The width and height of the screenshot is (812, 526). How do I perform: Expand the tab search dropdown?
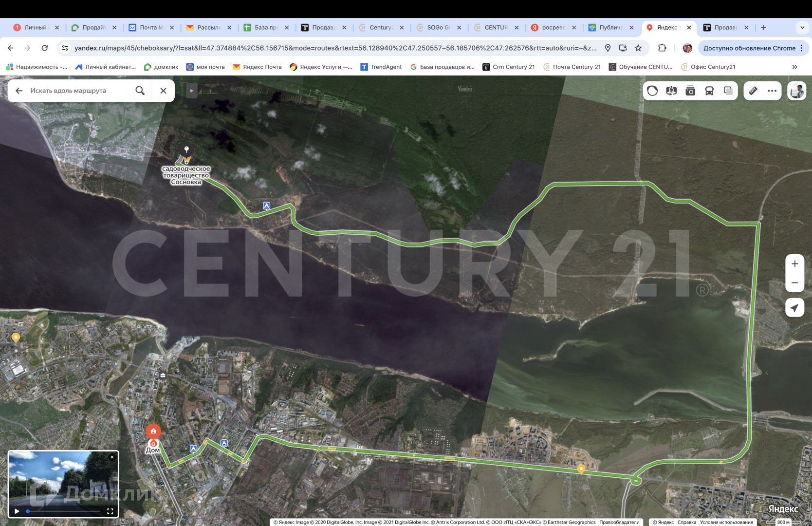tap(802, 28)
